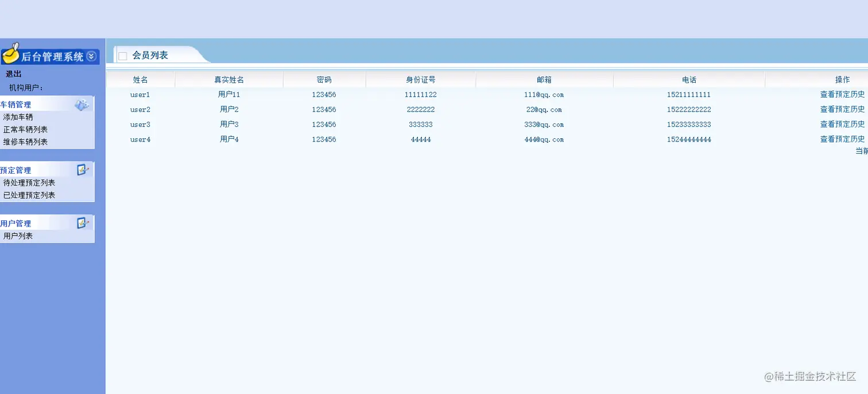Click phone 15244444444
The width and height of the screenshot is (868, 394).
689,139
